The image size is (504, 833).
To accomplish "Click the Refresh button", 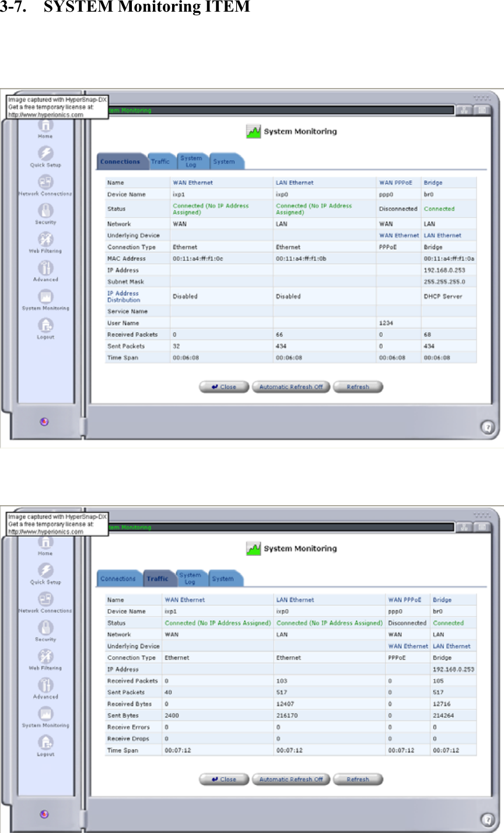I will click(x=358, y=387).
